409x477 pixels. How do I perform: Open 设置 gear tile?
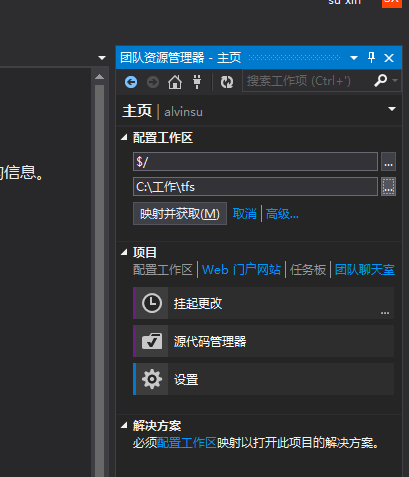(x=263, y=379)
